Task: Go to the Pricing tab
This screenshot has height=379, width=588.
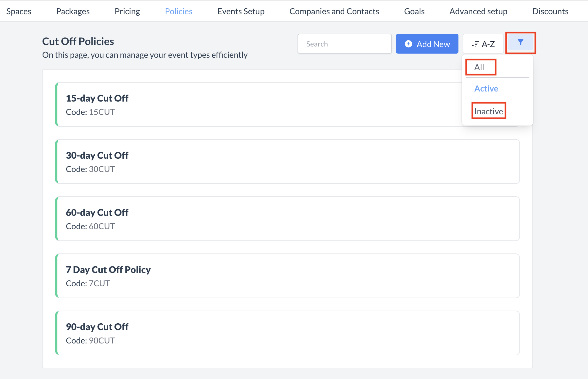Action: pos(127,11)
